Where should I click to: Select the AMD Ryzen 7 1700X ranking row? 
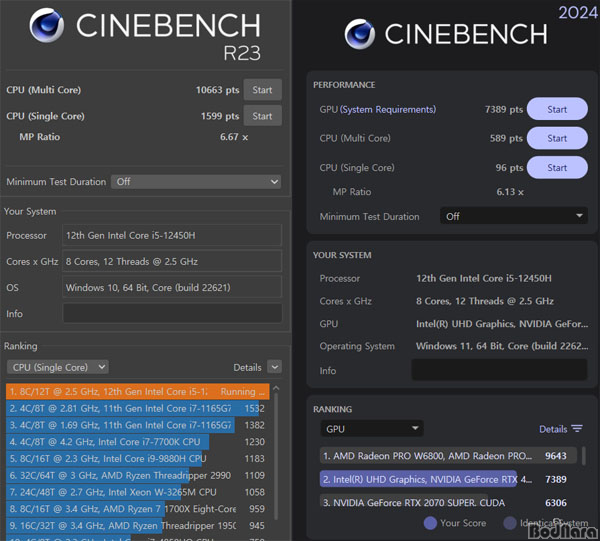click(138, 509)
